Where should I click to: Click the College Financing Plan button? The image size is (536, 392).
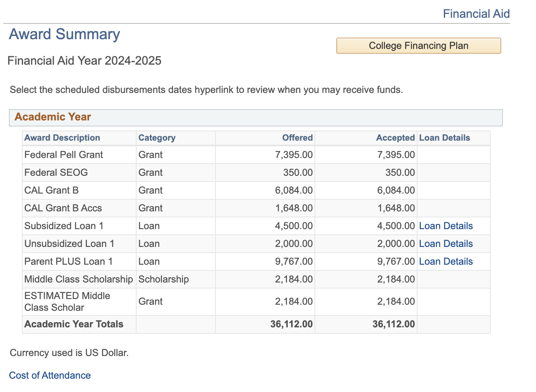pyautogui.click(x=418, y=45)
